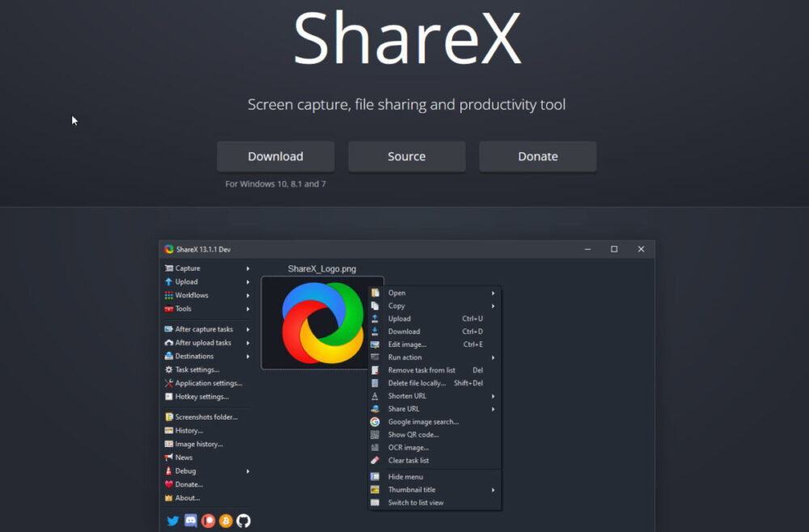Expand the Copy submenu arrow in context menu
The width and height of the screenshot is (809, 532).
[493, 306]
